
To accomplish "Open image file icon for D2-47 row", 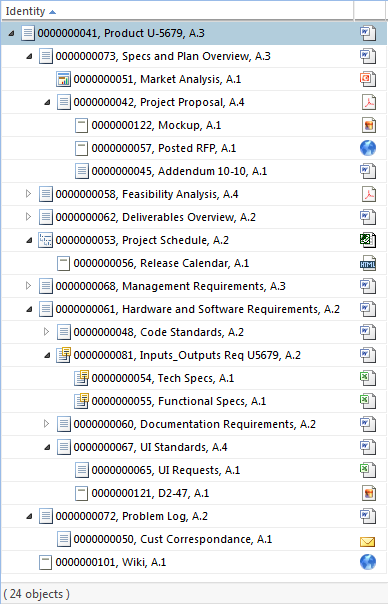I will pyautogui.click(x=369, y=493).
